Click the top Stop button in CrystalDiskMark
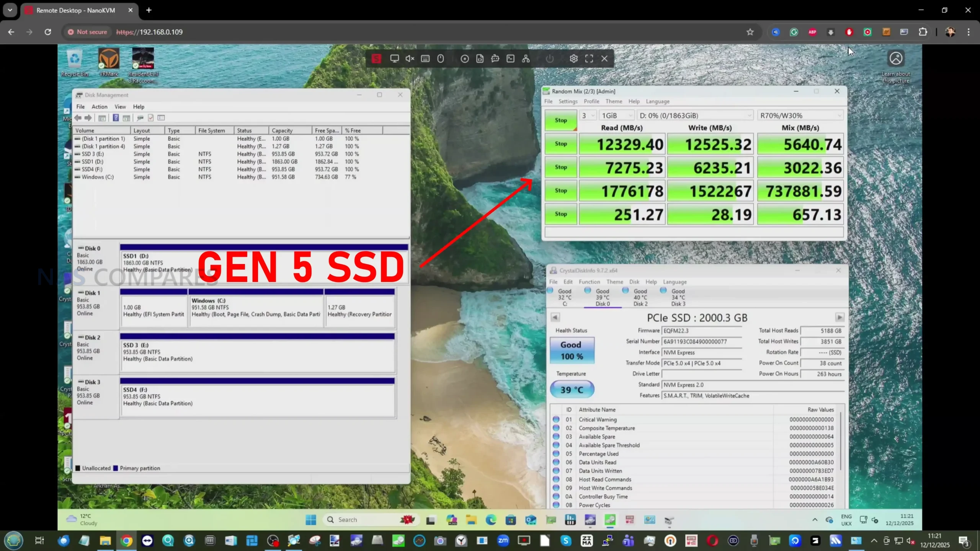This screenshot has height=551, width=980. [561, 120]
